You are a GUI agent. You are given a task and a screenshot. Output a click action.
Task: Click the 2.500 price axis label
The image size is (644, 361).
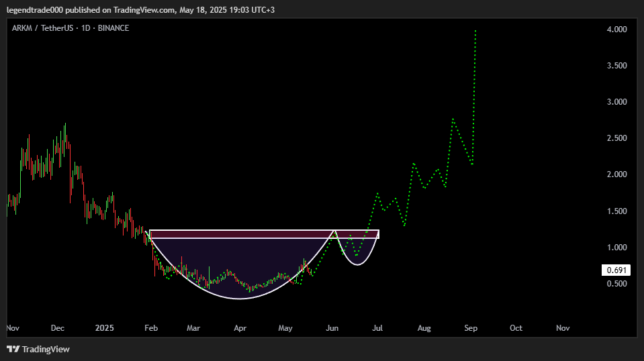pos(617,138)
